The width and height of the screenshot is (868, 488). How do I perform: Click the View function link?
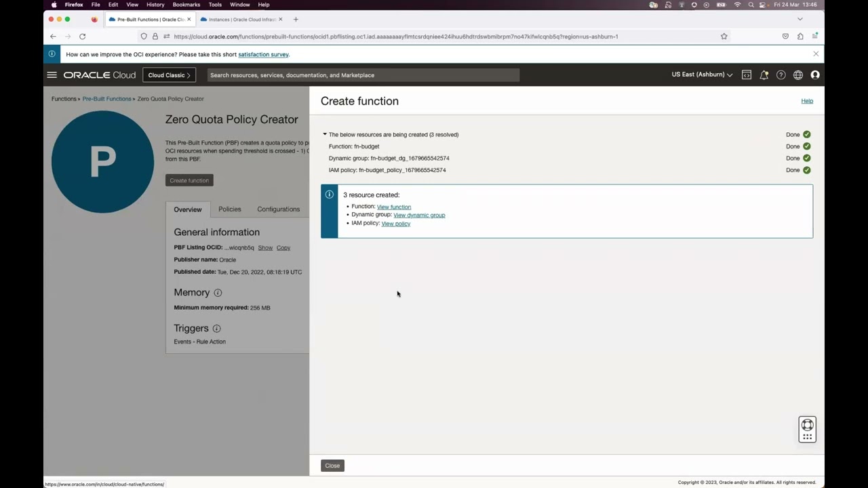(x=394, y=207)
